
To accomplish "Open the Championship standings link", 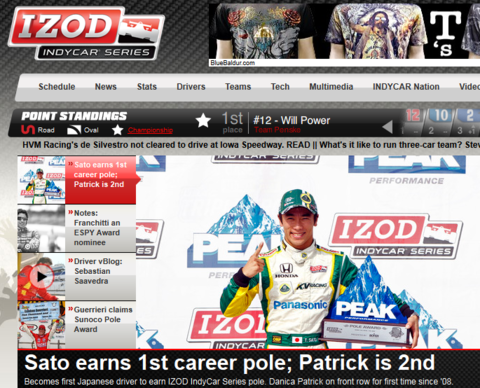I will pyautogui.click(x=150, y=130).
